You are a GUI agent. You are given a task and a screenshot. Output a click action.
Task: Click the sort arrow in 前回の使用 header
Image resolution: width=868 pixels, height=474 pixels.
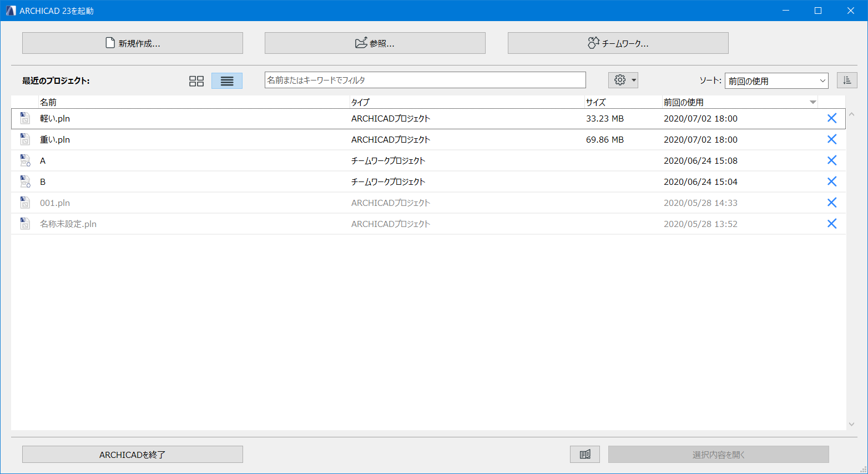813,102
